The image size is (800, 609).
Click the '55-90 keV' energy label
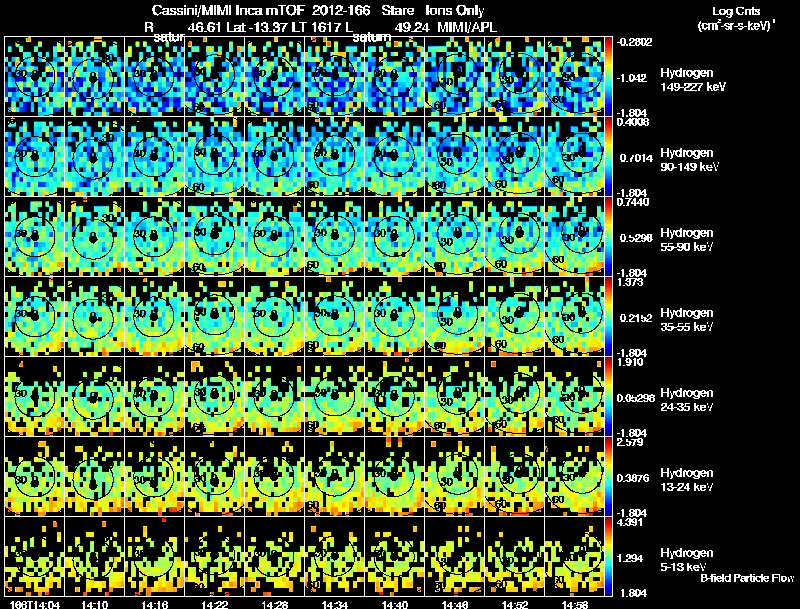(686, 247)
